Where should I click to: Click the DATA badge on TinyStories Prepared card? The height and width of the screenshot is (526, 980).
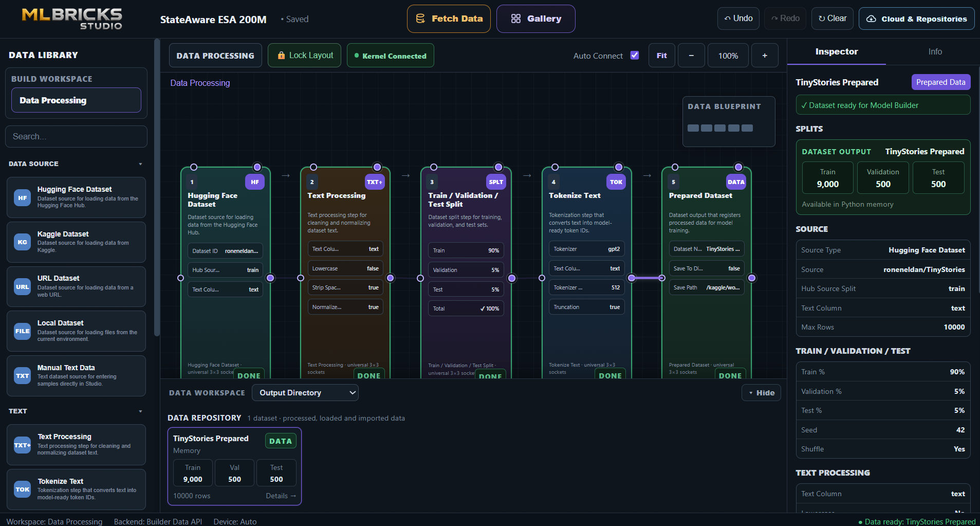(281, 441)
